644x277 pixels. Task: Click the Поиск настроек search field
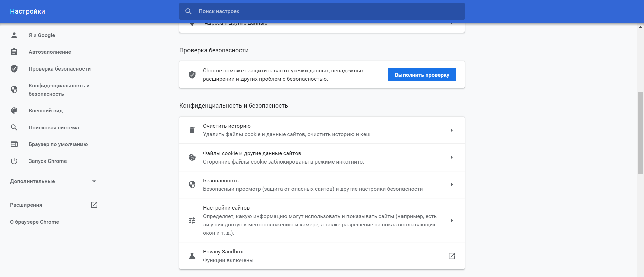(x=322, y=11)
